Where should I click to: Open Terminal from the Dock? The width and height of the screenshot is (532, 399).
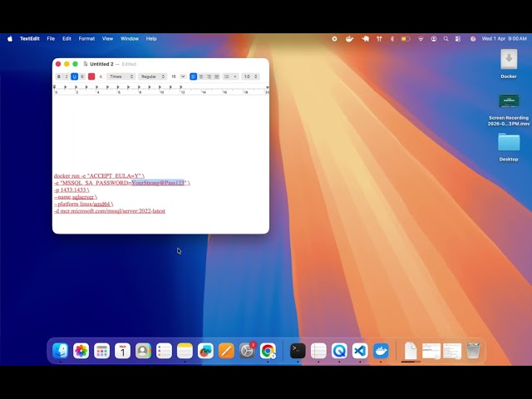[x=298, y=351]
